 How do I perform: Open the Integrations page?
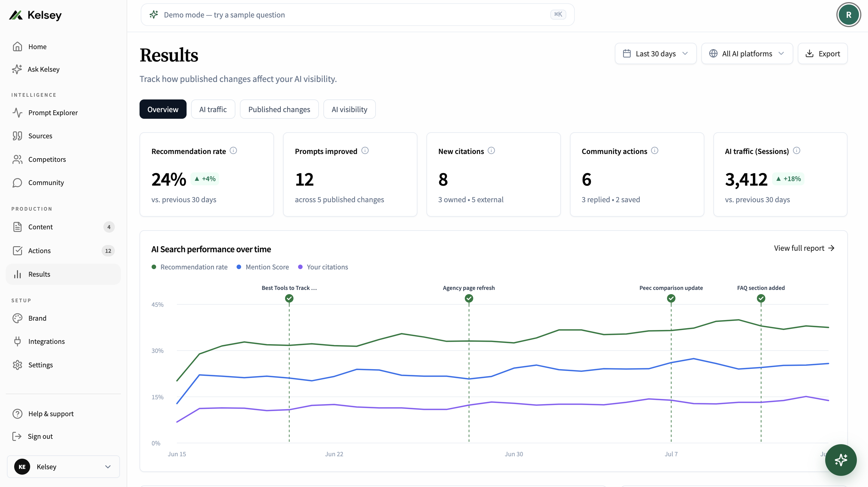point(63,341)
